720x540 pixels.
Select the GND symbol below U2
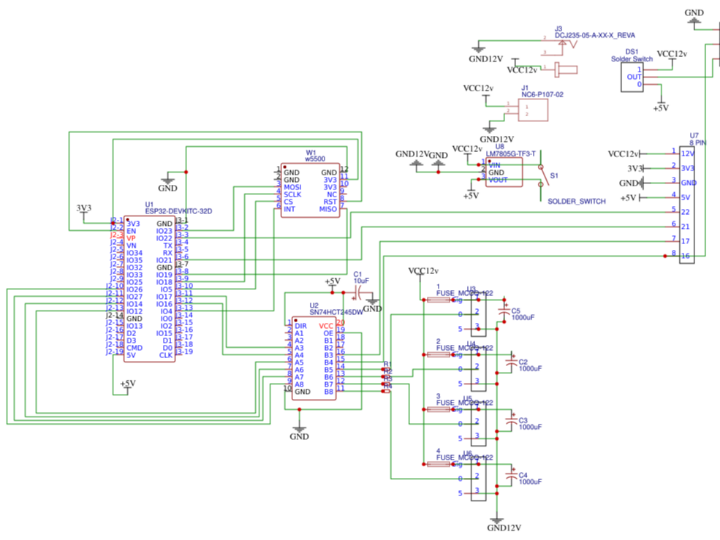pos(299,434)
